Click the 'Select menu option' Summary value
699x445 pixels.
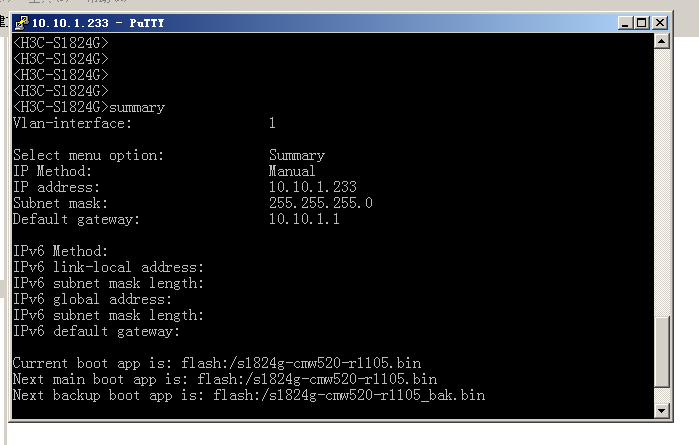[x=296, y=155]
